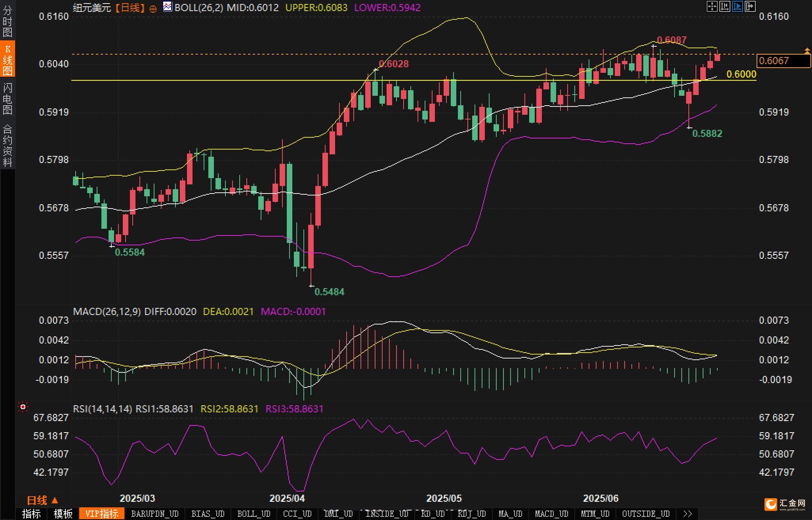Click the 【日线】 period label in title

point(130,8)
